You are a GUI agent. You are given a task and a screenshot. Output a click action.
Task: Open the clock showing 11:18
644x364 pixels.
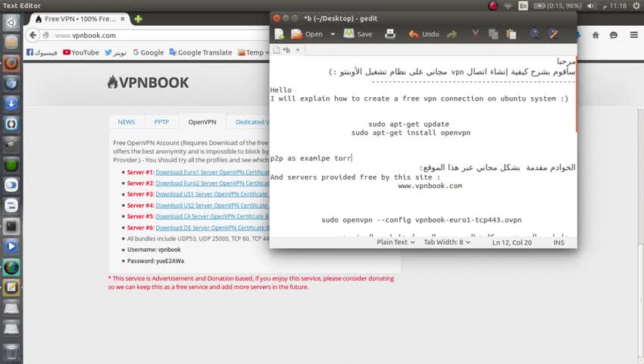(x=614, y=6)
